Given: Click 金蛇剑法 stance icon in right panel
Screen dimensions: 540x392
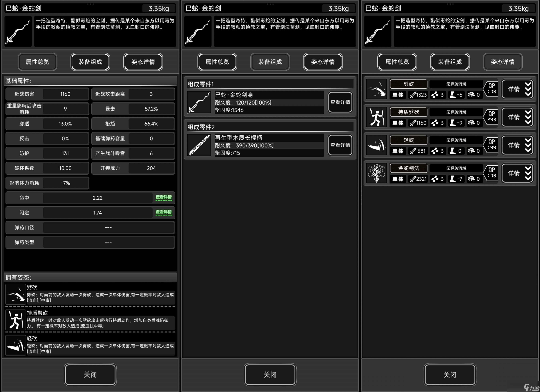Looking at the screenshot, I should point(376,173).
